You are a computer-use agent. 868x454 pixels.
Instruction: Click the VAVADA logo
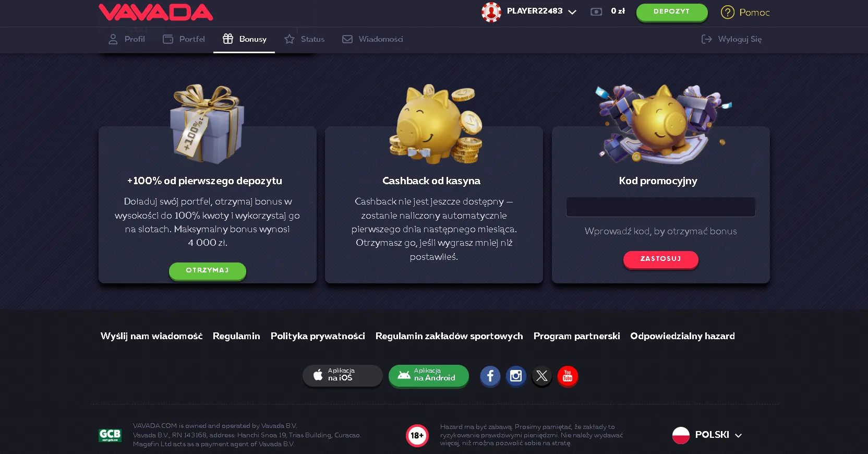click(156, 12)
